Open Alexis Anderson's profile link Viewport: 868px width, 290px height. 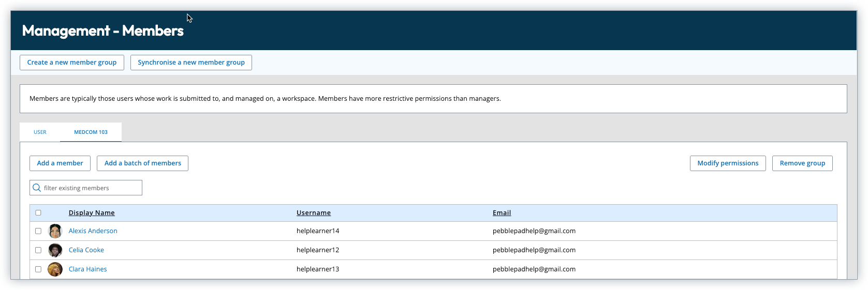[93, 231]
